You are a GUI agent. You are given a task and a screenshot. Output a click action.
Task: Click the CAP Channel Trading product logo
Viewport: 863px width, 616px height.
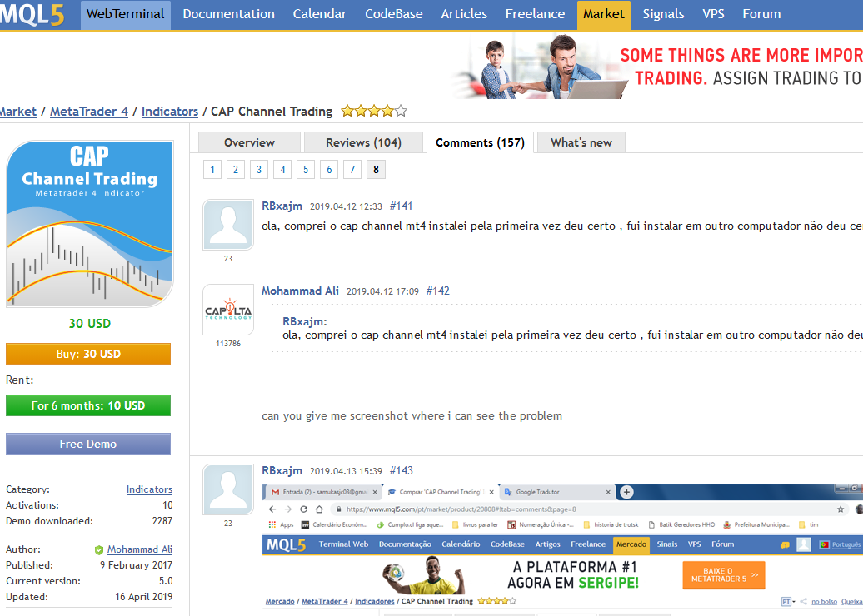(x=90, y=223)
